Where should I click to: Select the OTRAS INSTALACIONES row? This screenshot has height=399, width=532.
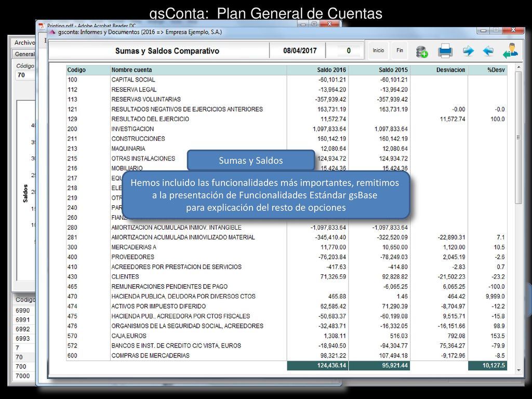(287, 158)
